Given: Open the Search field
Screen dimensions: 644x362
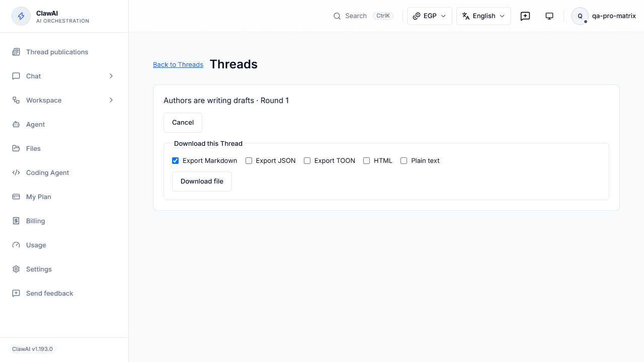Looking at the screenshot, I should coord(362,16).
